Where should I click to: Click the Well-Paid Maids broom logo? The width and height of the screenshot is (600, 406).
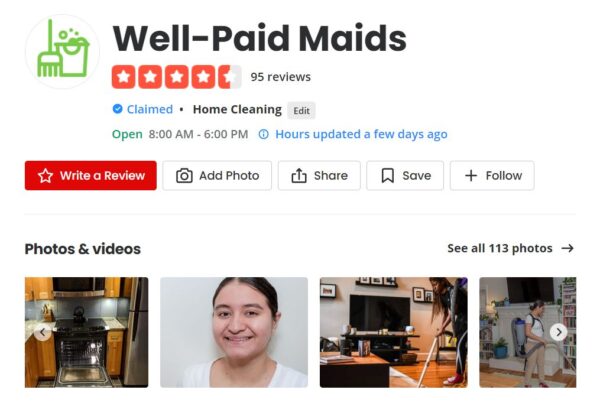tap(62, 51)
